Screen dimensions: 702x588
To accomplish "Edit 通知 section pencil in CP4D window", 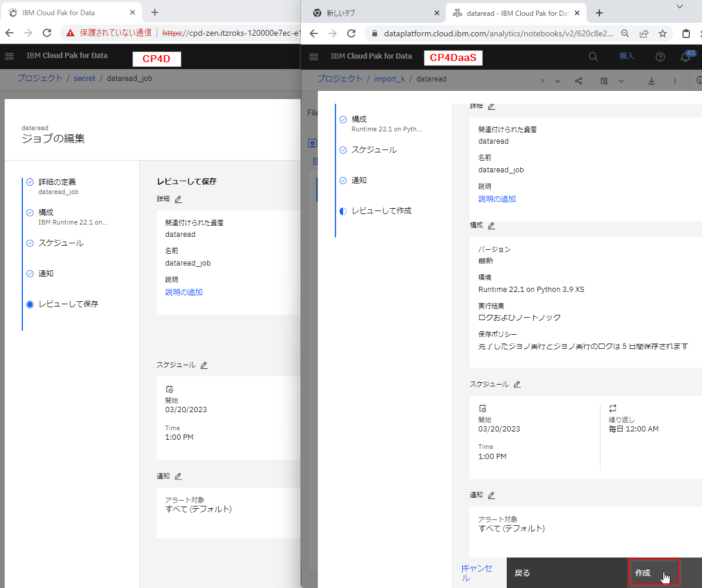I will pos(178,476).
